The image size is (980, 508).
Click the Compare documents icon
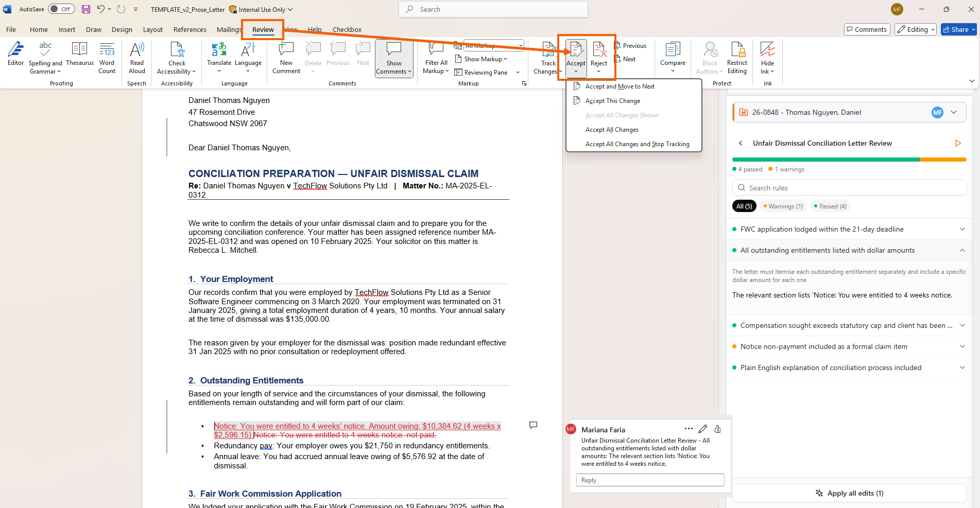(x=673, y=54)
